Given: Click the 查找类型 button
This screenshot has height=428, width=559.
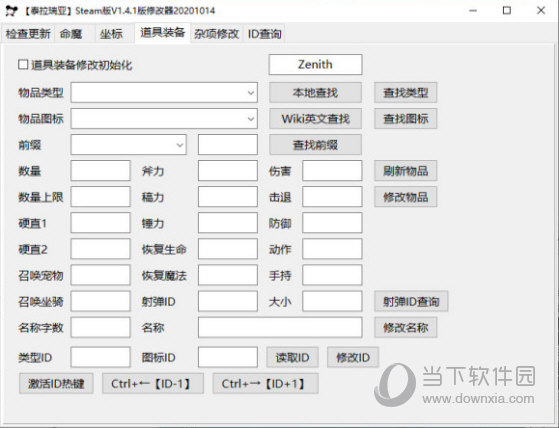Looking at the screenshot, I should pos(405,93).
